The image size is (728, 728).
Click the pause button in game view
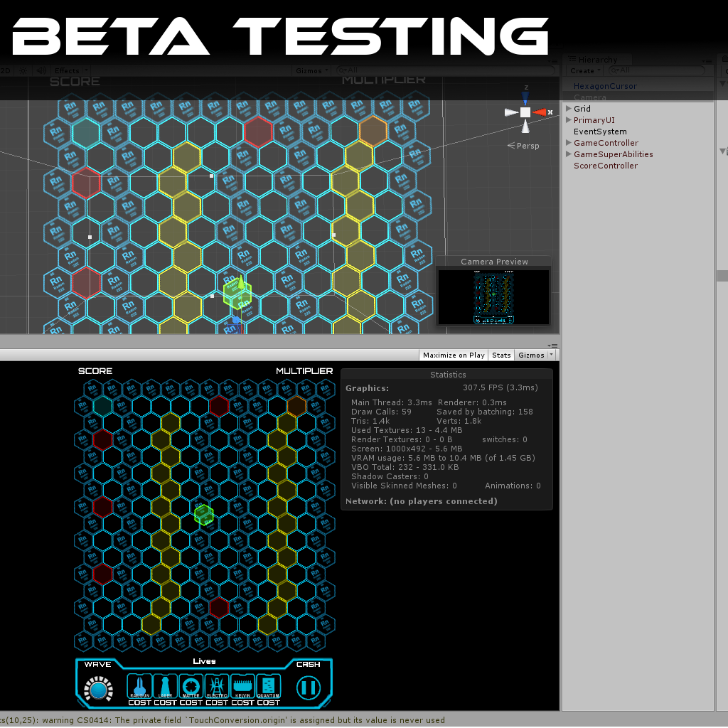pyautogui.click(x=309, y=687)
